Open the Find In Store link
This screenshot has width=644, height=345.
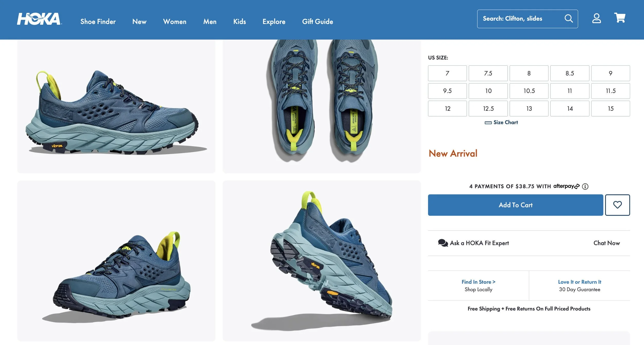[478, 282]
